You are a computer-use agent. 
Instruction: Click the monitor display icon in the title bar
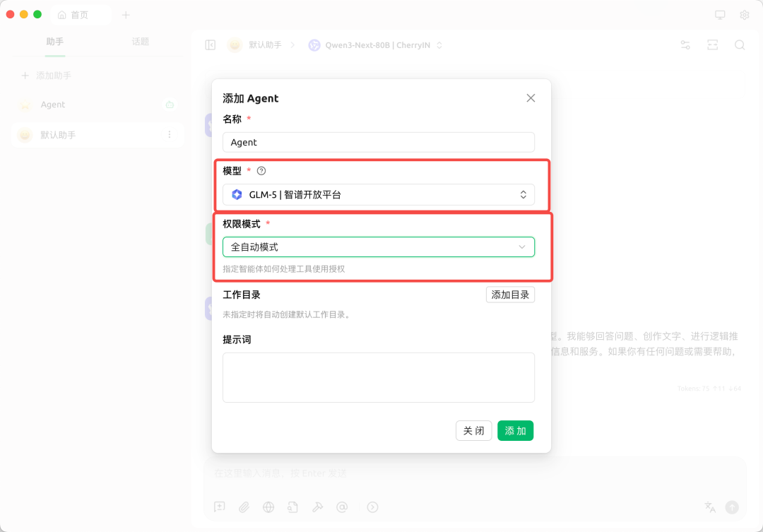(x=720, y=15)
